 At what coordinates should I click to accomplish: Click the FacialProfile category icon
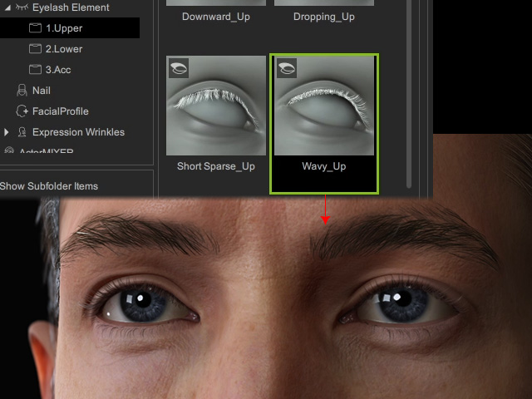22,111
